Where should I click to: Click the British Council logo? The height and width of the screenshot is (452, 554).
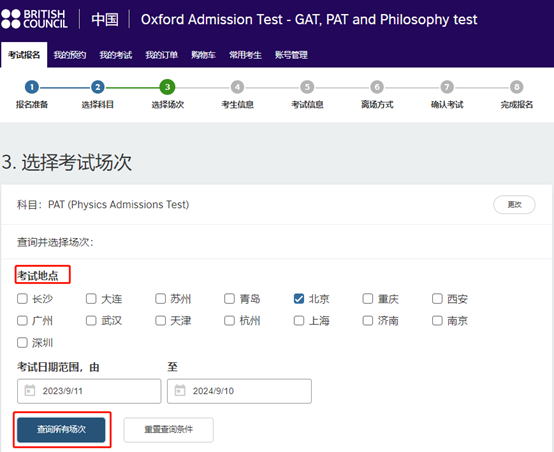click(x=34, y=19)
